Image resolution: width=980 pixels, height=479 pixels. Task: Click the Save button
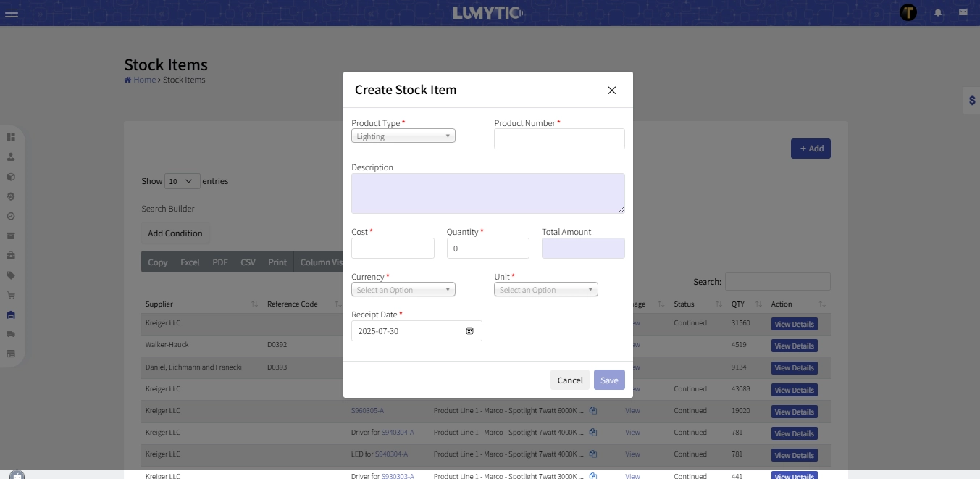click(609, 380)
